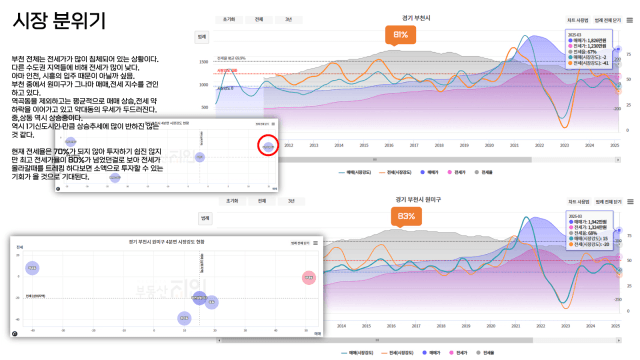Toggle 매매(시장강도) series in 원미구 chart legend
Screen dimensions: 640x360
tap(357, 353)
